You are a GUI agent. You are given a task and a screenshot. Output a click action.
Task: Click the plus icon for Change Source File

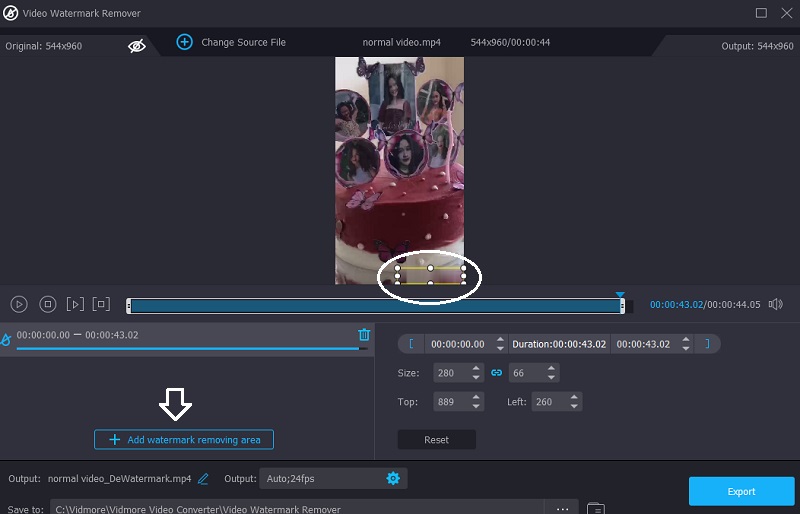pyautogui.click(x=184, y=42)
